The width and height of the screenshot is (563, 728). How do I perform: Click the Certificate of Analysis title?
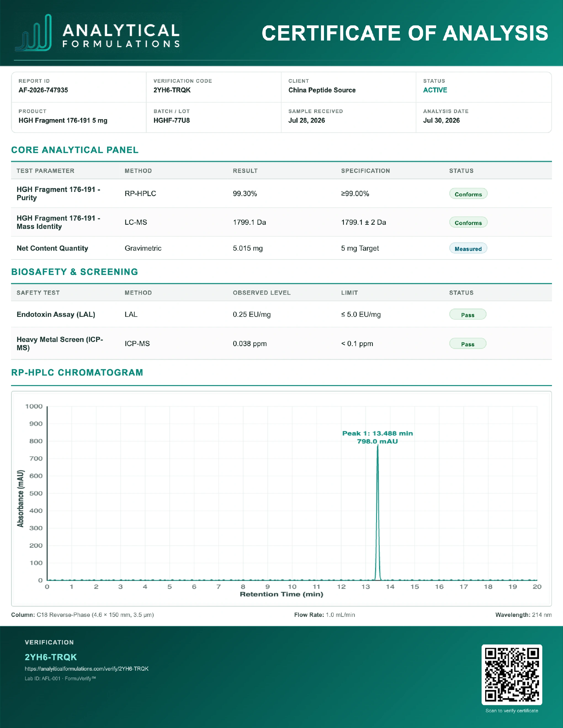click(405, 33)
